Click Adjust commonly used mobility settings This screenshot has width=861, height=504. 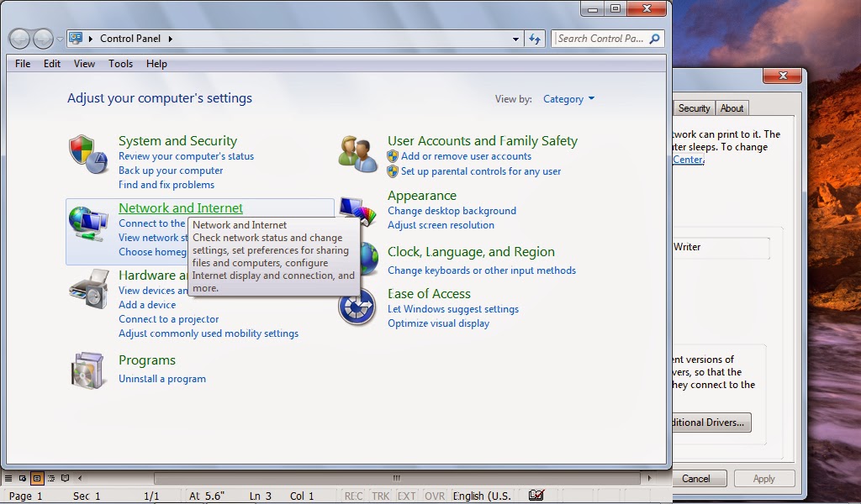click(x=209, y=333)
